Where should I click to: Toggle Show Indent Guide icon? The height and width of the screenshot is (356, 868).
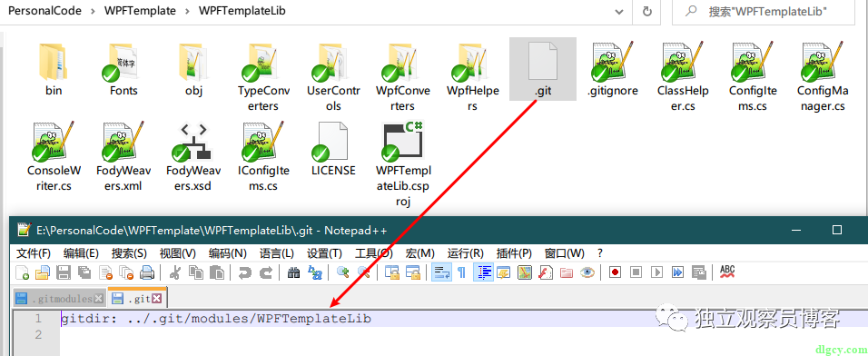coord(483,272)
